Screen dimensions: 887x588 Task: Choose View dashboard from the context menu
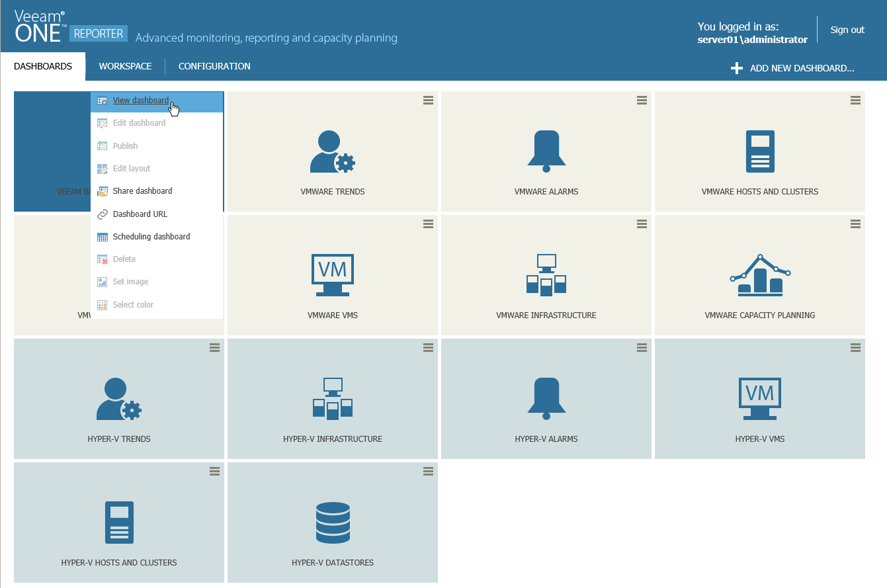coord(157,101)
